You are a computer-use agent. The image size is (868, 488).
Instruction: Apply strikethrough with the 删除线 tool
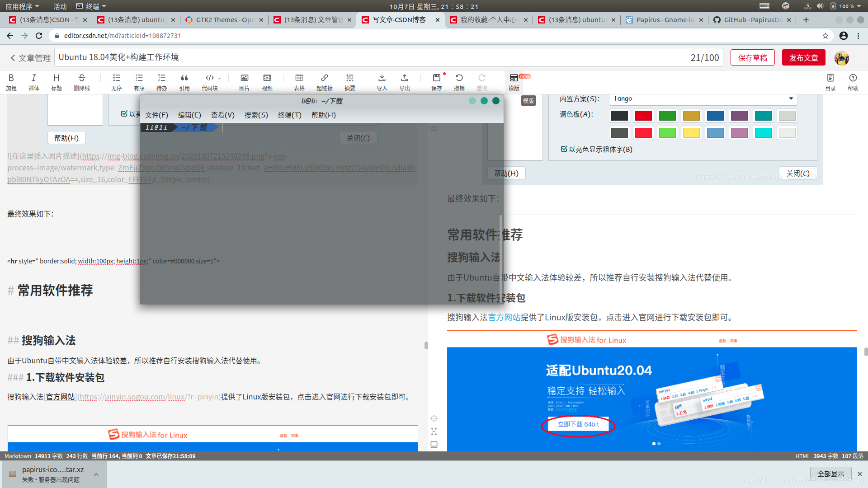click(82, 82)
